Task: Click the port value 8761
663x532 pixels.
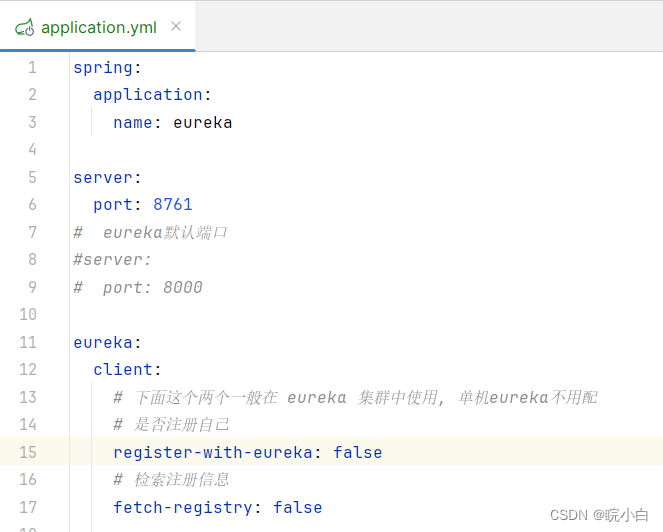Action: (173, 205)
